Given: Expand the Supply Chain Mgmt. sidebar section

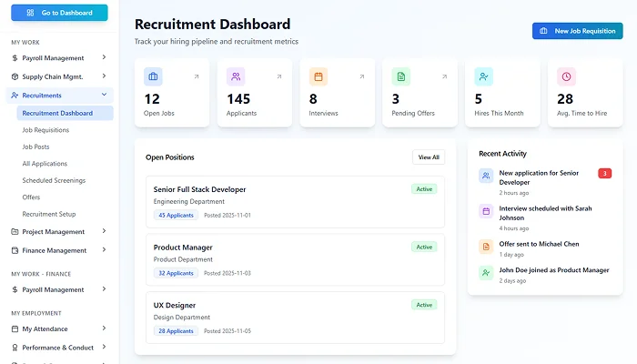Looking at the screenshot, I should click(104, 76).
